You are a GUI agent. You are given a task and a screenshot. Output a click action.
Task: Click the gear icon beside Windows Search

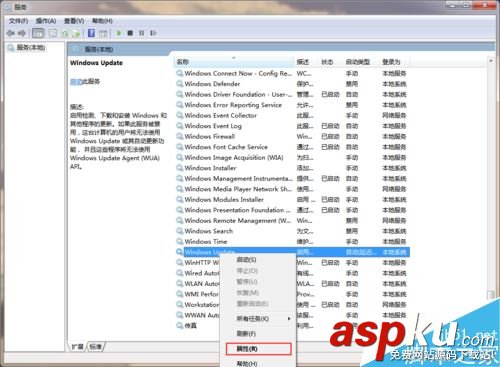[180, 231]
